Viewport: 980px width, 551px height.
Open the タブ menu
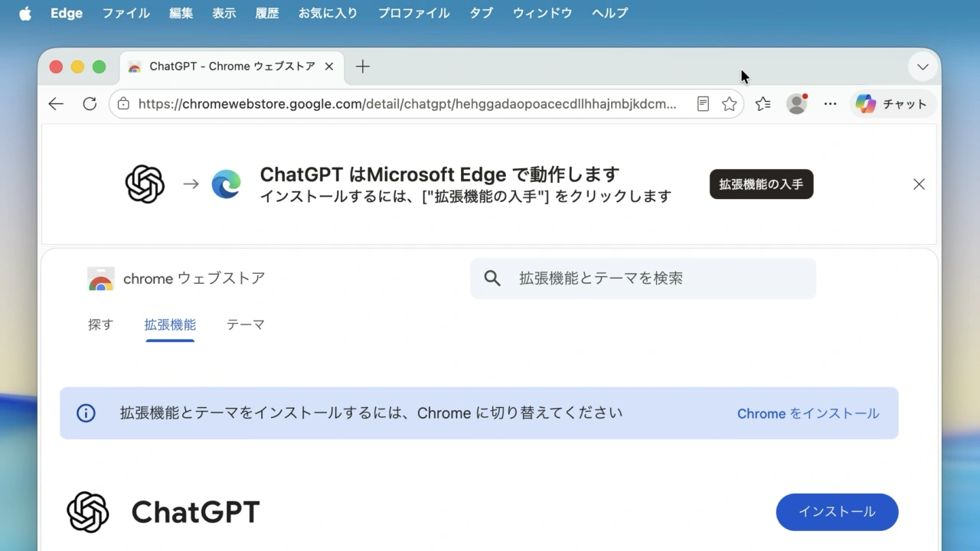click(482, 13)
